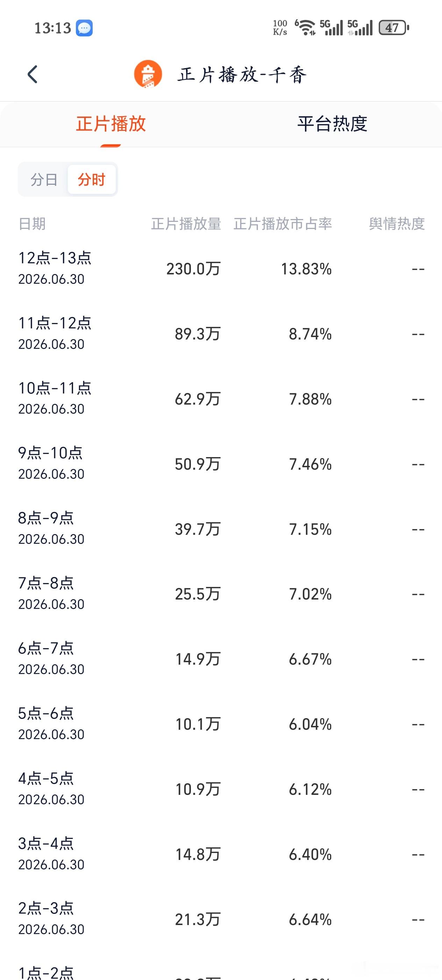This screenshot has height=980, width=442.
Task: Select the 230.0万 play count value
Action: (x=193, y=269)
